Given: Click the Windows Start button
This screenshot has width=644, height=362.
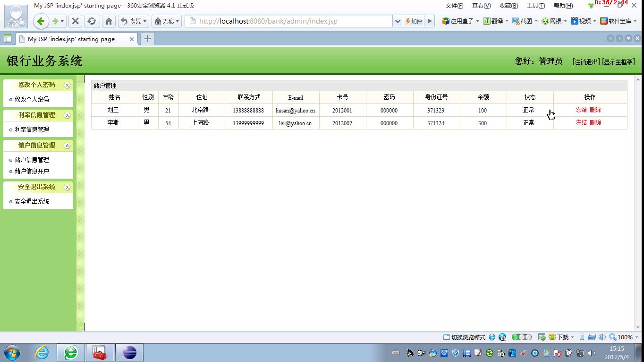Looking at the screenshot, I should tap(12, 353).
